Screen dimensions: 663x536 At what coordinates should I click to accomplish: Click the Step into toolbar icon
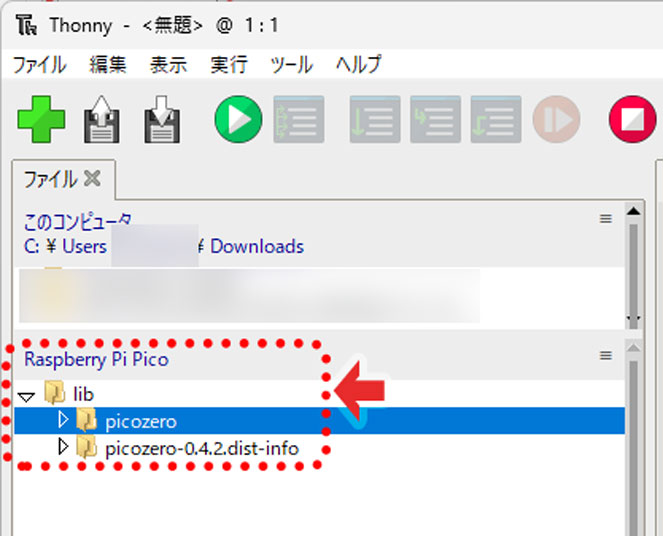click(436, 119)
